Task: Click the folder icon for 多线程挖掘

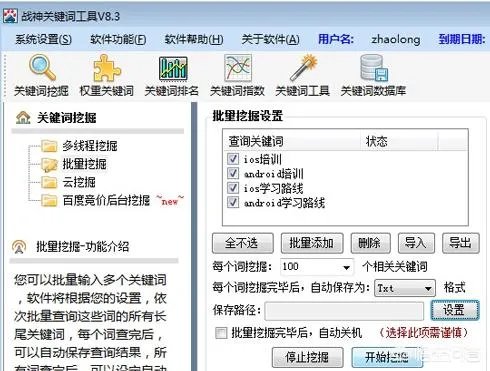Action: pos(49,146)
